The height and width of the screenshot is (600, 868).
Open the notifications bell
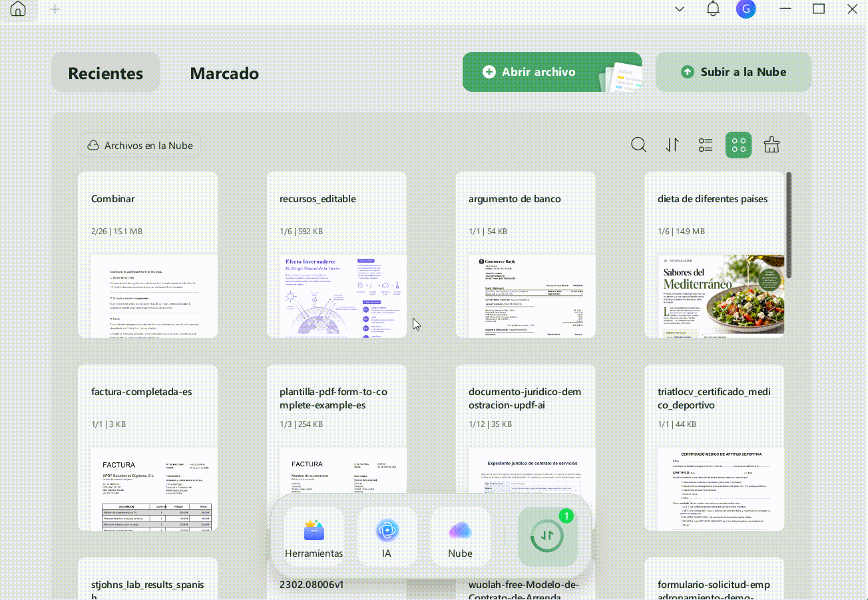713,9
